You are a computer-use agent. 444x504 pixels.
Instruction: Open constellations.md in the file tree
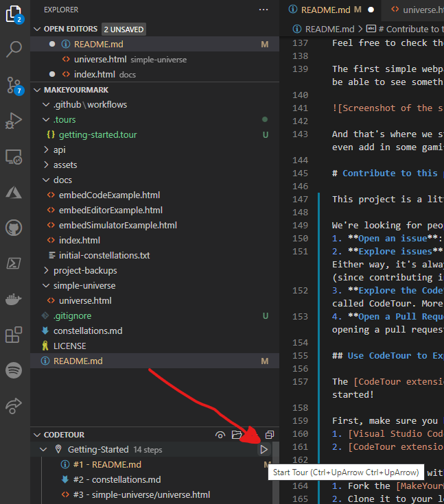[x=155, y=331]
